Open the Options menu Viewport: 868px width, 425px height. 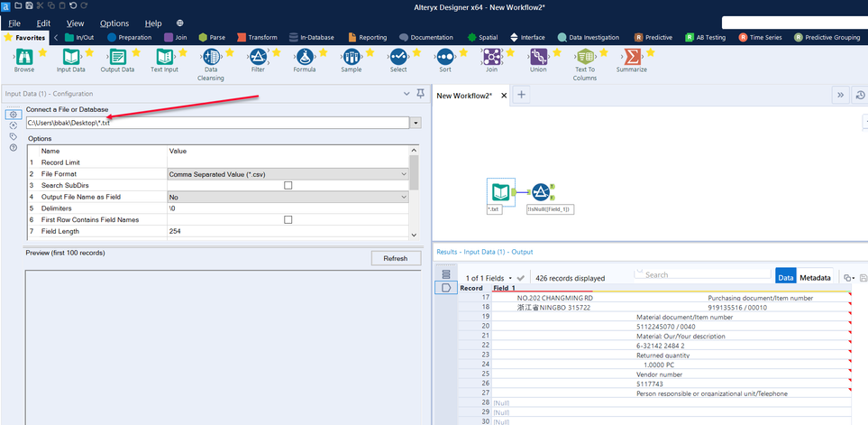coord(114,23)
